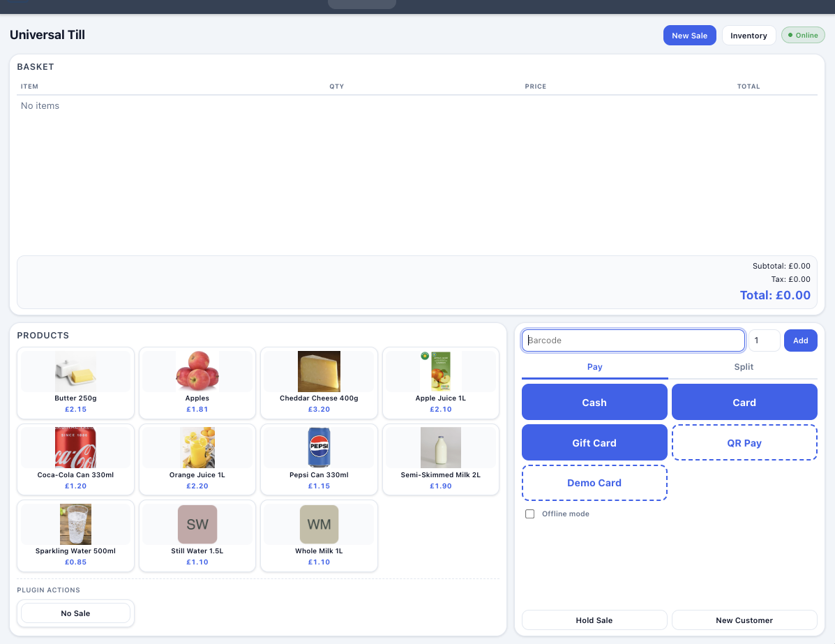Select the Whole Milk 1L WM tile
Image resolution: width=835 pixels, height=644 pixels.
pos(319,535)
